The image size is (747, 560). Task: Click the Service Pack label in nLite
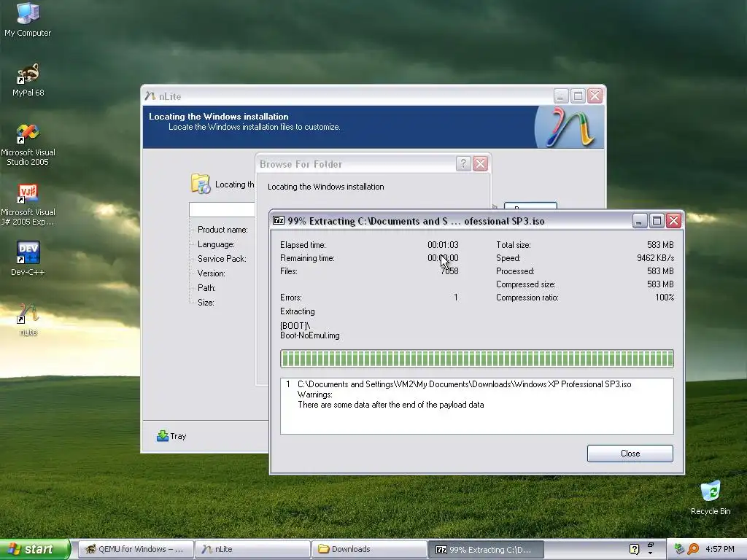[222, 259]
